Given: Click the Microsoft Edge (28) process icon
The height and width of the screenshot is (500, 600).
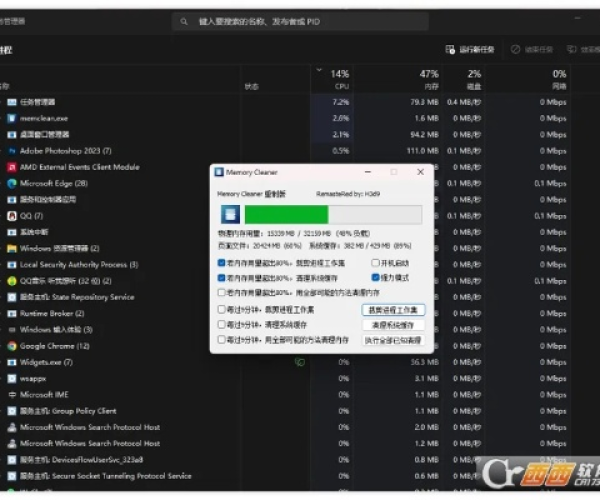Looking at the screenshot, I should 12,183.
